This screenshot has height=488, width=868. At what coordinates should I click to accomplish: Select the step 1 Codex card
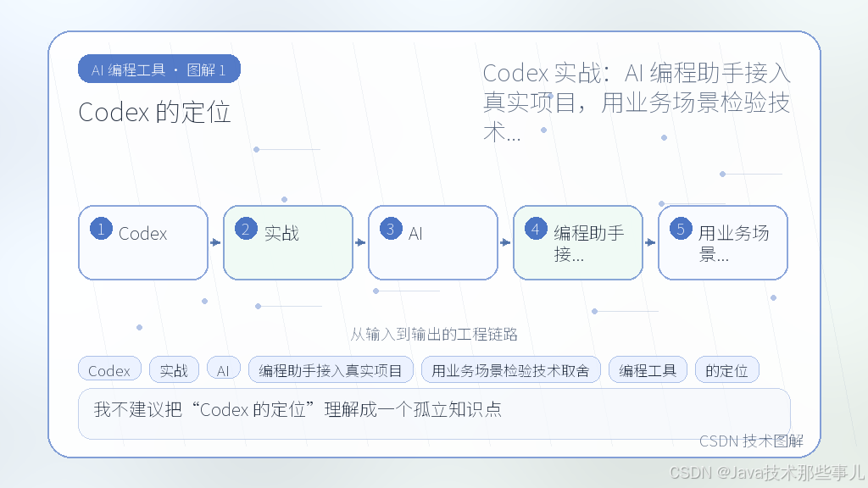tap(143, 242)
